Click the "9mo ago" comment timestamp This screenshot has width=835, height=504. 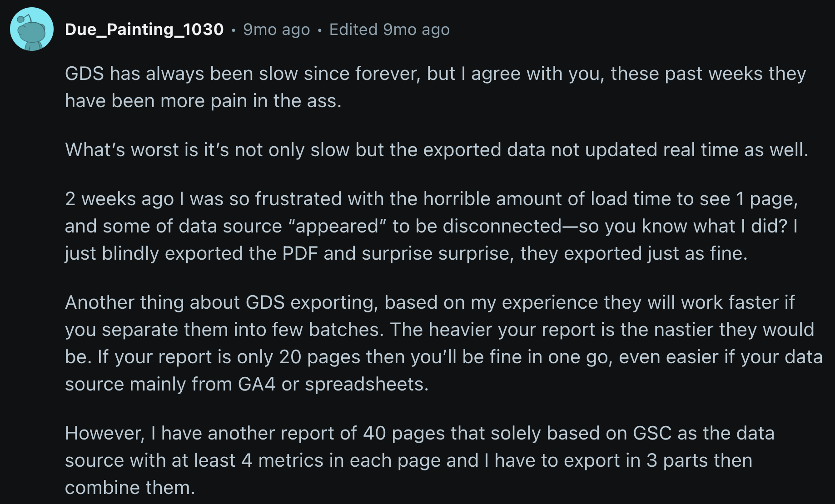pos(276,30)
